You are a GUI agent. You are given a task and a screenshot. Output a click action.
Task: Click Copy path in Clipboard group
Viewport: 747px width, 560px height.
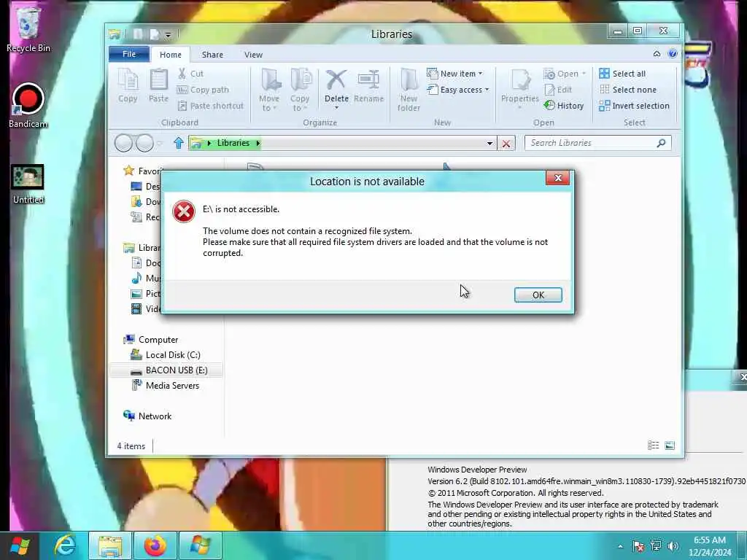click(203, 90)
